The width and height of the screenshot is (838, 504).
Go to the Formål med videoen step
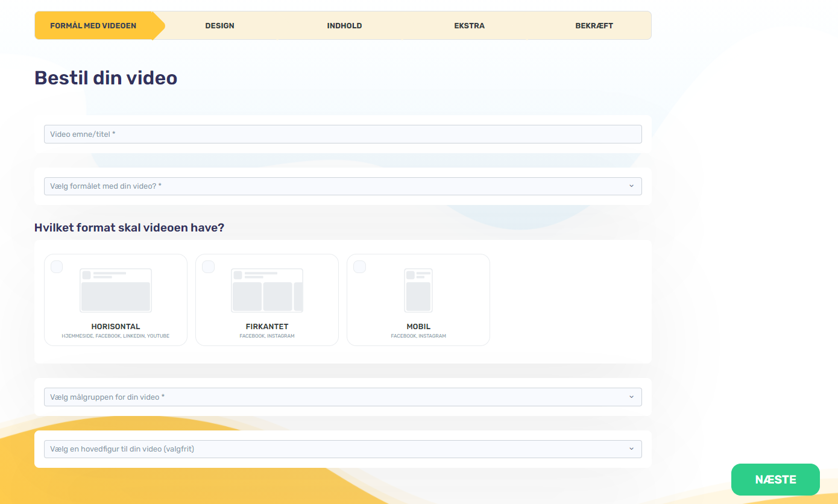(x=93, y=26)
